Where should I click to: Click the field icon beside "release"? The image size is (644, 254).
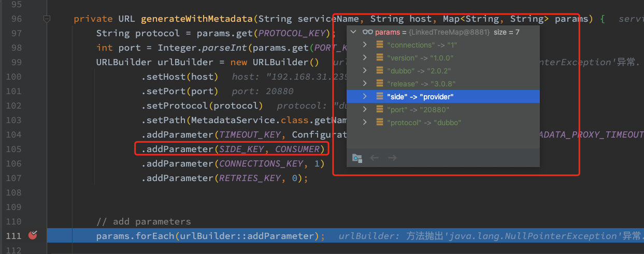pos(380,84)
